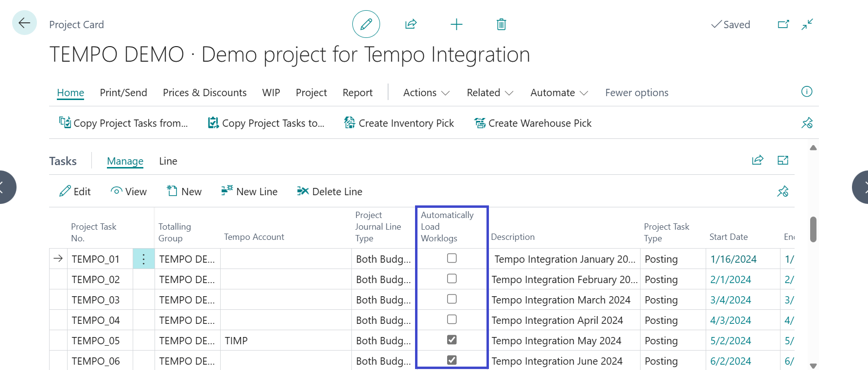
Task: Expand the Automate menu
Action: (559, 93)
